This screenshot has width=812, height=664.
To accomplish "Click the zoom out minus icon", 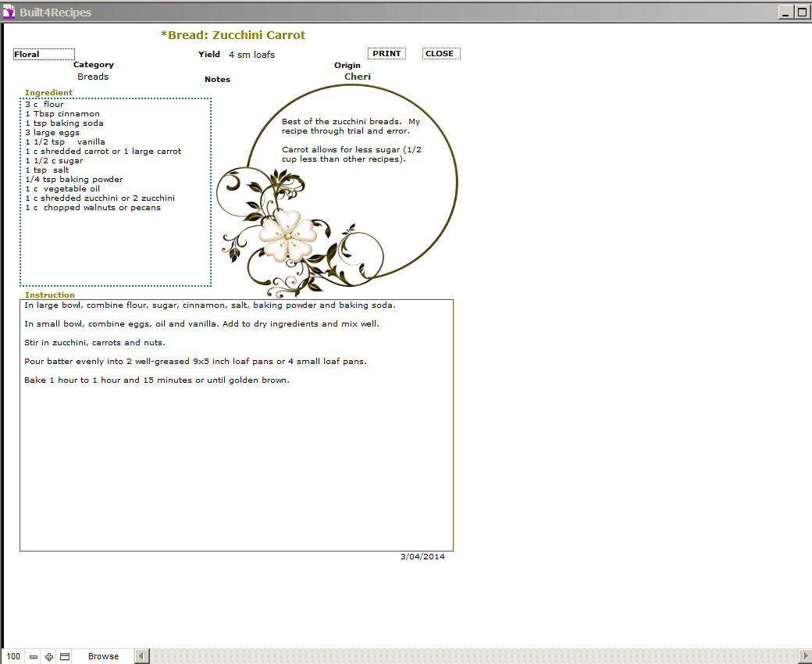I will click(34, 657).
